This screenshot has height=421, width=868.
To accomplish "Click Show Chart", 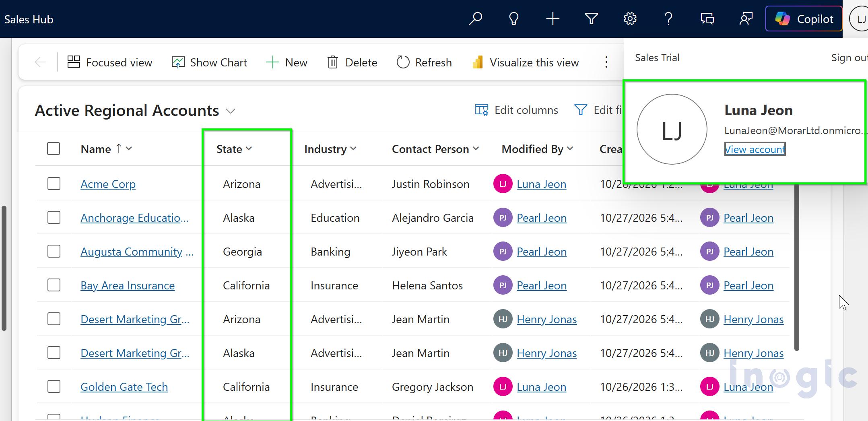I will pyautogui.click(x=209, y=62).
